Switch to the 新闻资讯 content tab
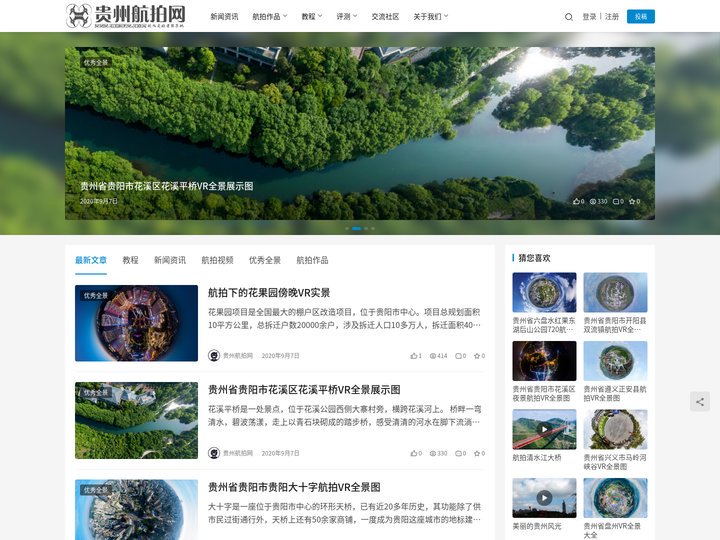The image size is (720, 540). (170, 260)
